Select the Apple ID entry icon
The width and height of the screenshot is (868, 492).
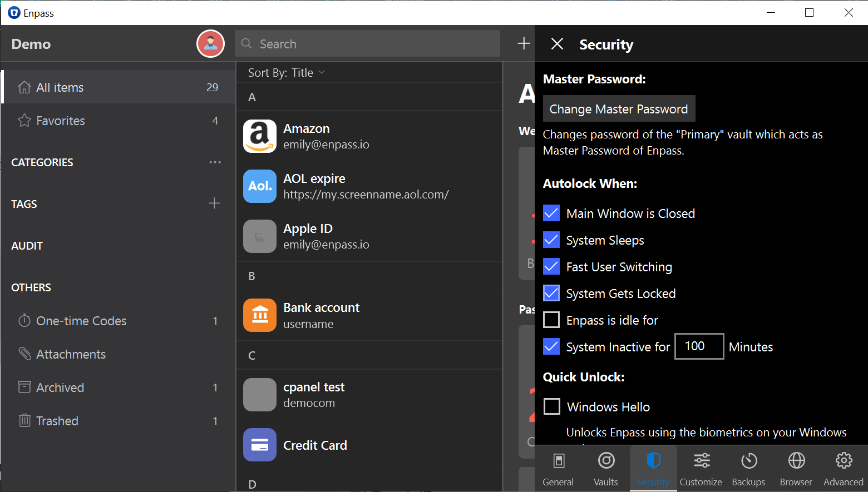pos(260,236)
